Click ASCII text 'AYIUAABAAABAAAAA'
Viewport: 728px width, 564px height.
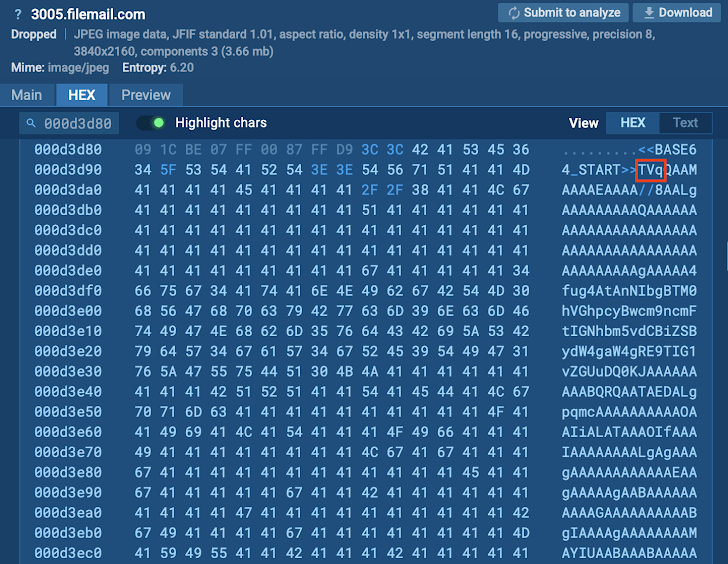[x=629, y=553]
